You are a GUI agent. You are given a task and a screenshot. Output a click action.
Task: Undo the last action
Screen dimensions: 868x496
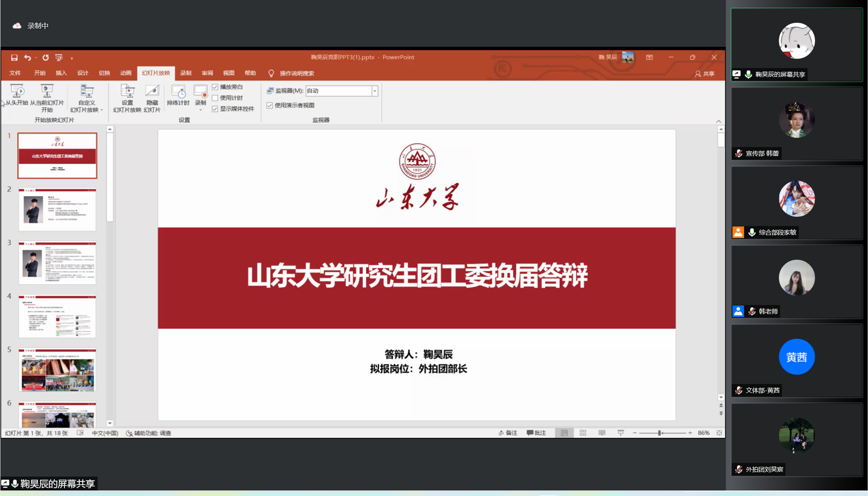28,58
